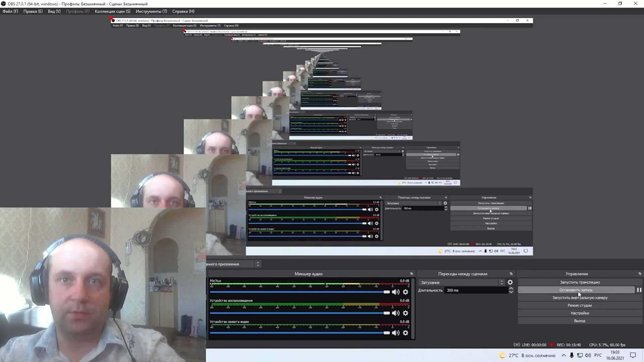644x362 pixels.
Task: Click the Mic/Aux volume slider handle
Action: pos(387,292)
